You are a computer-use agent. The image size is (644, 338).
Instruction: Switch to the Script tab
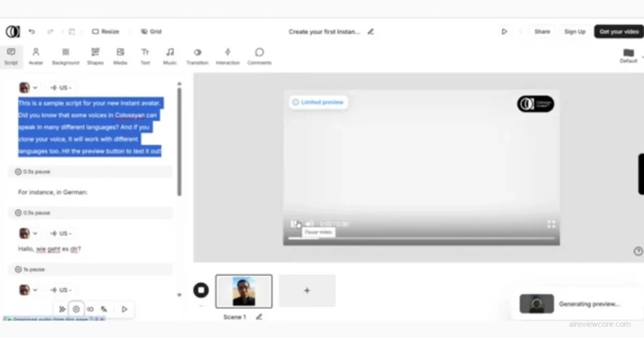11,56
